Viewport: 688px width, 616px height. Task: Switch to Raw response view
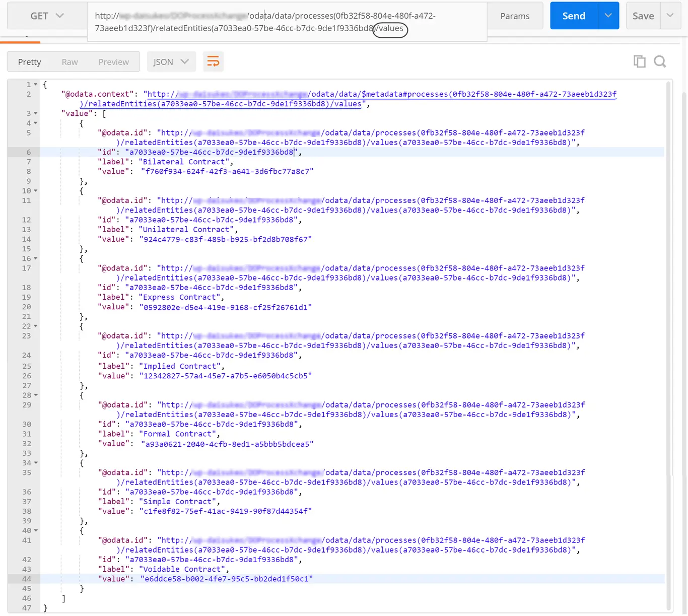pyautogui.click(x=70, y=62)
